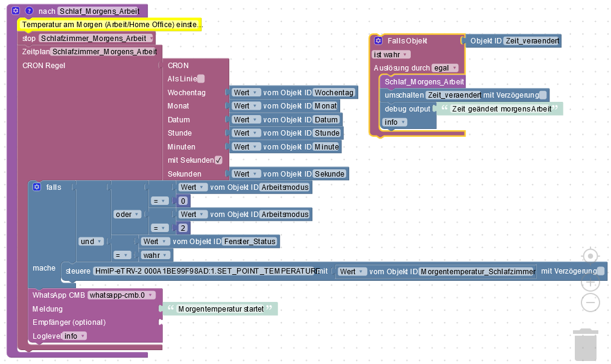
Task: Edit the number field containing 2
Action: click(183, 228)
